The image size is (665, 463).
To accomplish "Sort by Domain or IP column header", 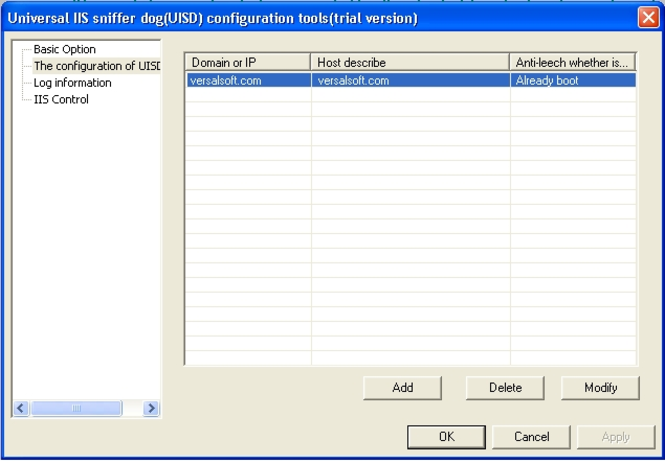I will click(x=248, y=62).
